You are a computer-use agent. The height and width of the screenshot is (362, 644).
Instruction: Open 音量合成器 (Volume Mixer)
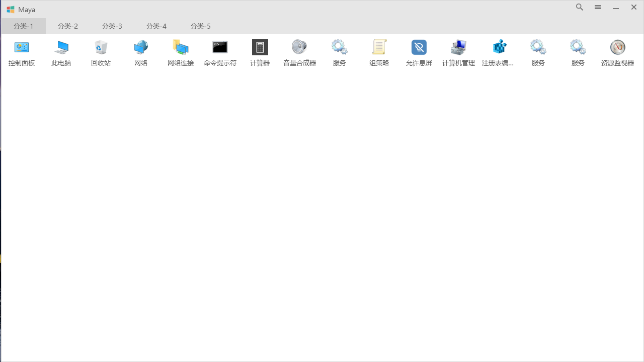[299, 52]
